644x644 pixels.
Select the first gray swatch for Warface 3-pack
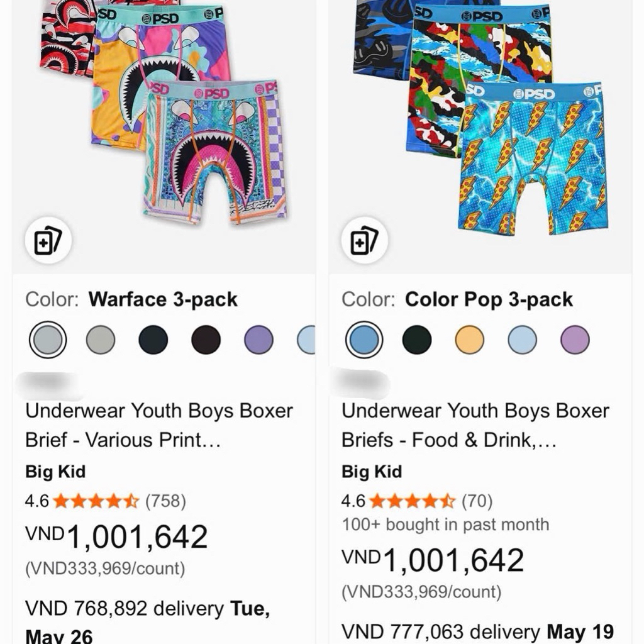pos(48,340)
